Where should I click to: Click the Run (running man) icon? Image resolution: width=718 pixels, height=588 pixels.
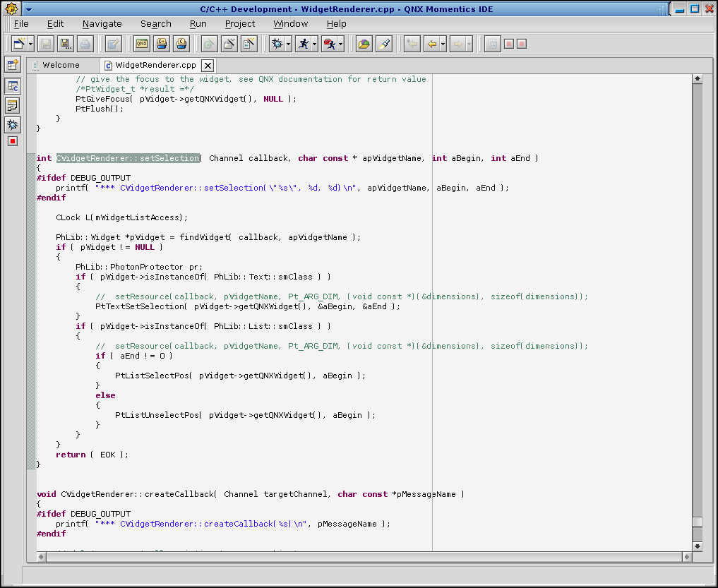[302, 44]
